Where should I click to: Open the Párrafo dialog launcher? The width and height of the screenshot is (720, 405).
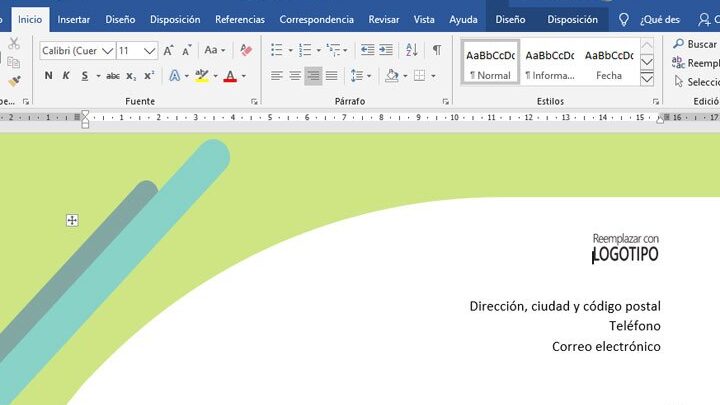[445, 101]
